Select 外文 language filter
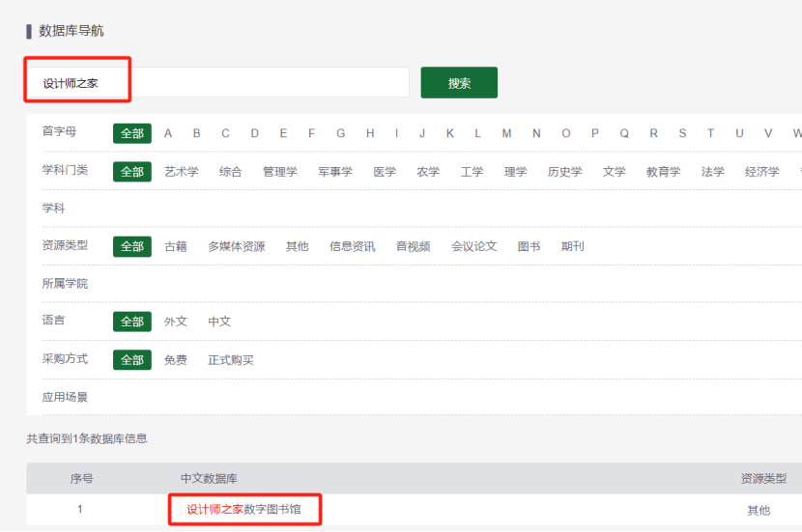This screenshot has height=532, width=802. 176,322
